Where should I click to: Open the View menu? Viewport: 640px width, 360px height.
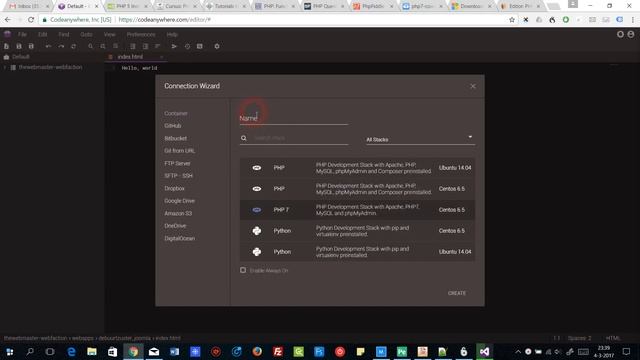(x=109, y=34)
